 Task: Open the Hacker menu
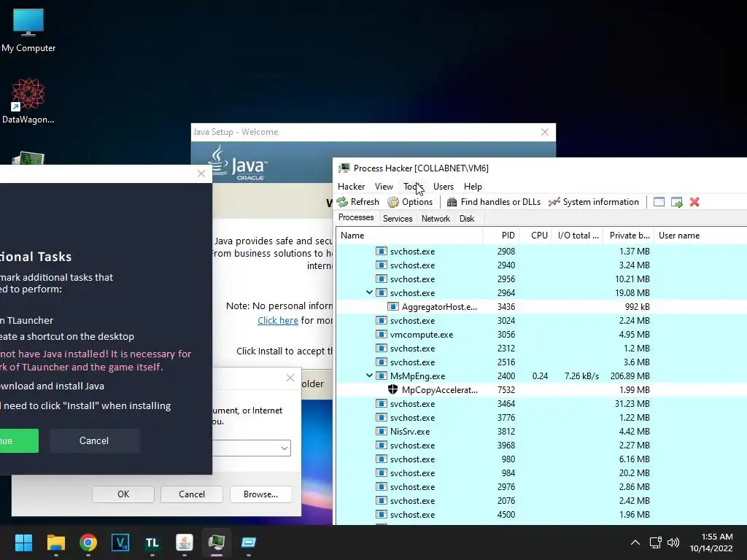click(x=351, y=187)
